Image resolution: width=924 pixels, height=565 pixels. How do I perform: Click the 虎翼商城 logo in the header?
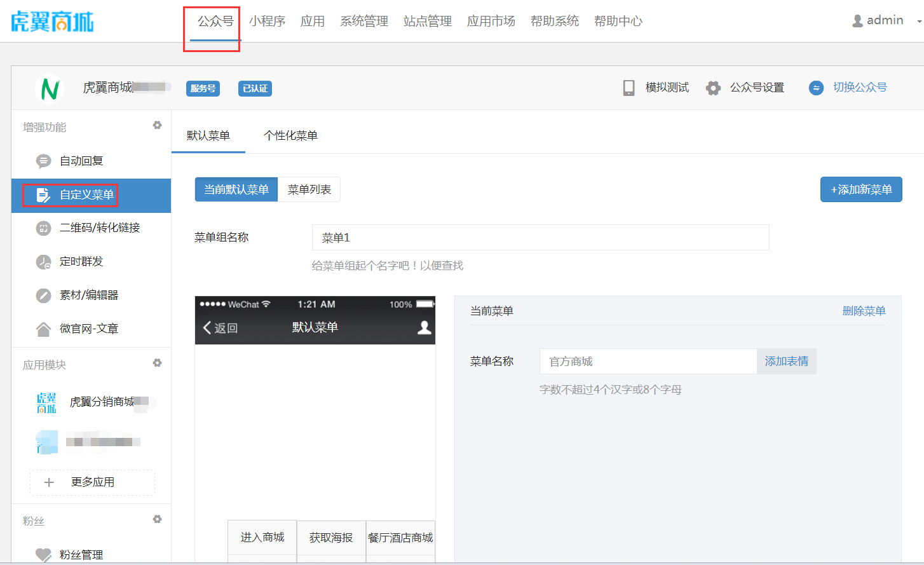pyautogui.click(x=52, y=22)
